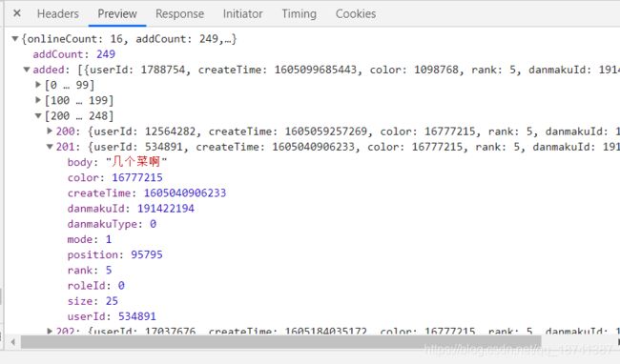Select the userId: 534891 property

click(112, 316)
